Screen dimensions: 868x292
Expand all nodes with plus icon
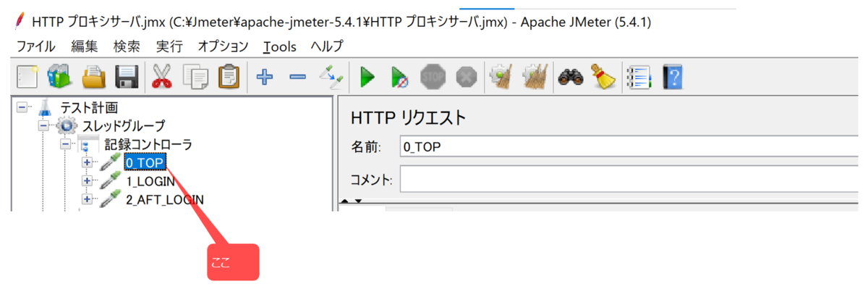tap(264, 76)
